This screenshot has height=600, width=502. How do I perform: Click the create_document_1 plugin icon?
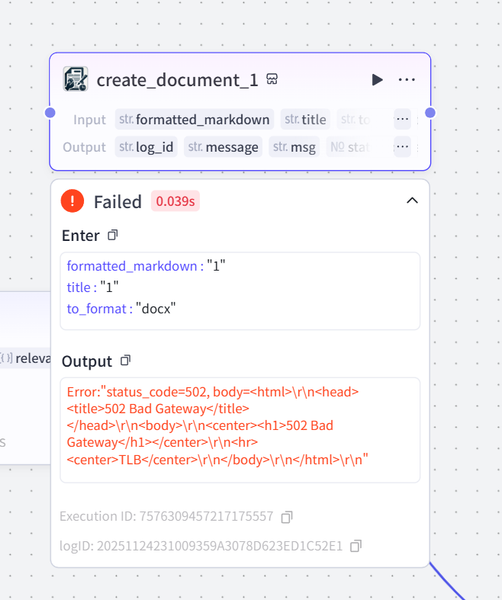coord(75,79)
